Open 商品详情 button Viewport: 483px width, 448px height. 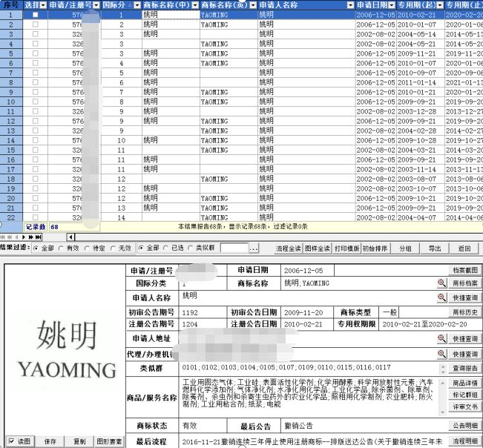(465, 383)
